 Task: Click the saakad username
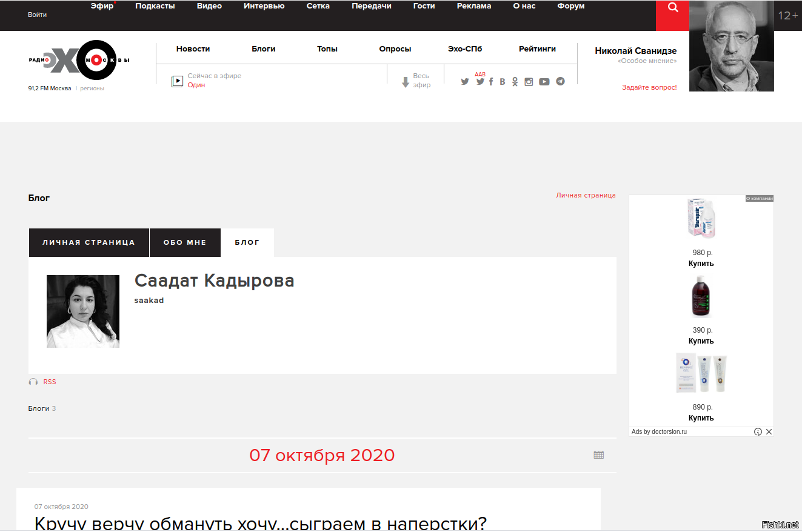tap(149, 301)
